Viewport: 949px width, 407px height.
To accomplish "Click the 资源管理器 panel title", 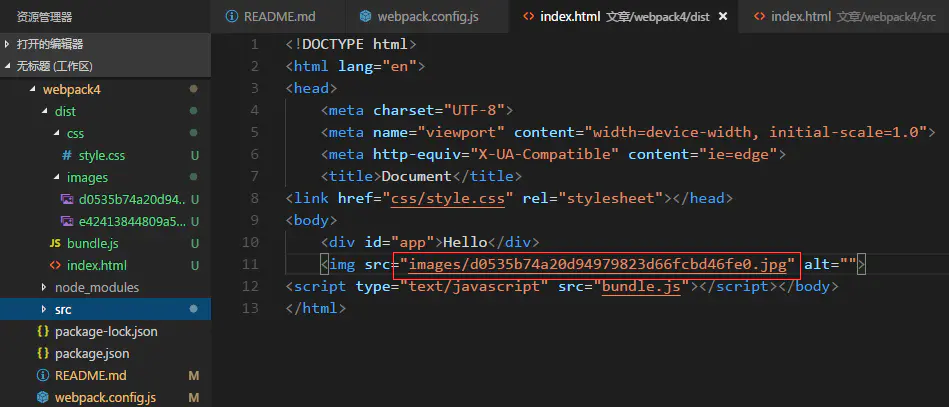I will click(45, 17).
